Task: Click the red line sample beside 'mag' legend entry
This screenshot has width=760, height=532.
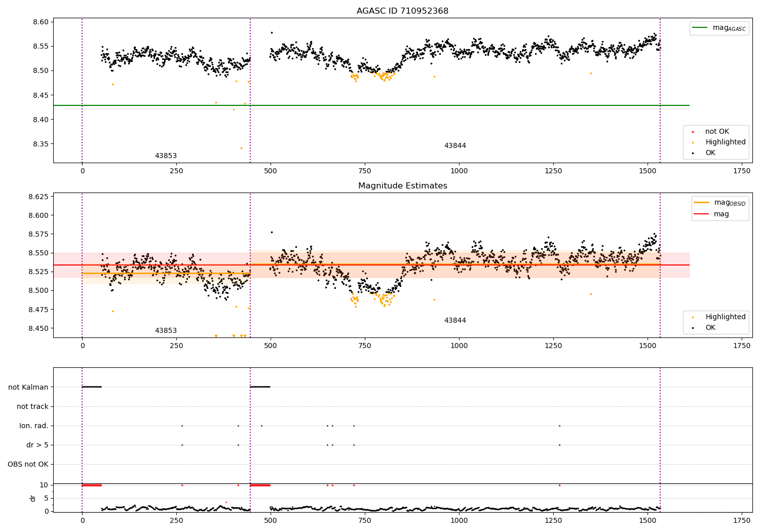Action: (701, 214)
